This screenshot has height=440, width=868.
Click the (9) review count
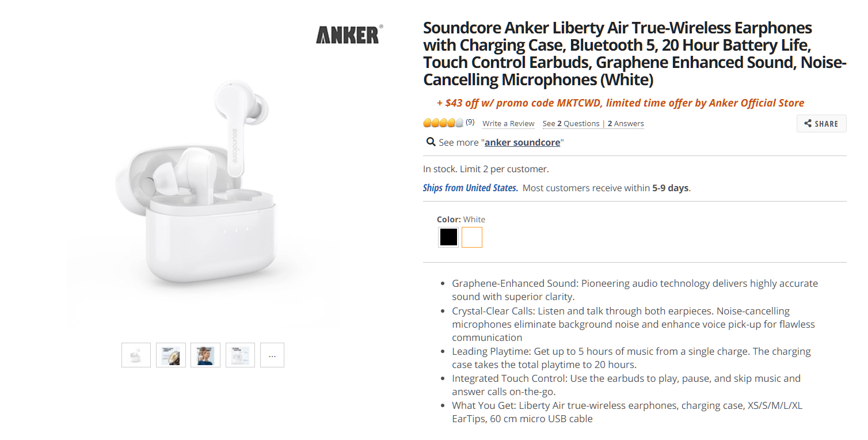[x=470, y=122]
